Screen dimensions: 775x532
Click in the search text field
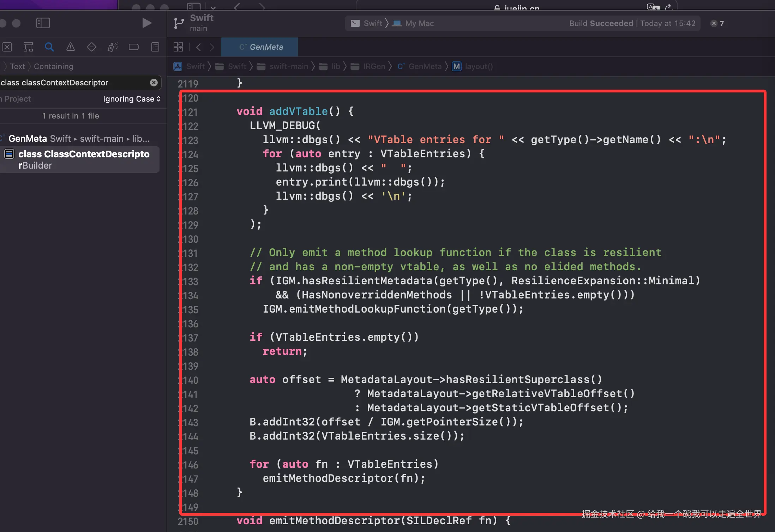71,83
